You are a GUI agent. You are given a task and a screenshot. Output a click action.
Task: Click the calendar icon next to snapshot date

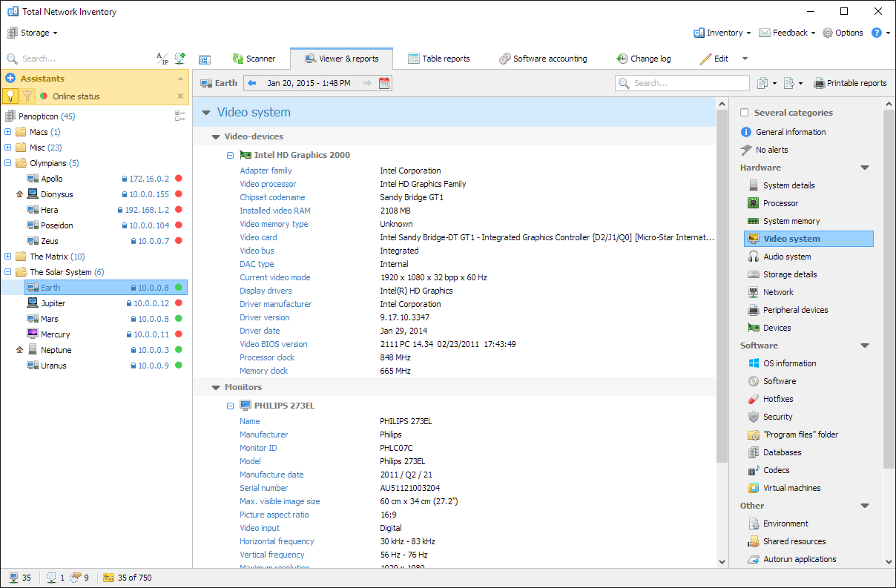384,83
